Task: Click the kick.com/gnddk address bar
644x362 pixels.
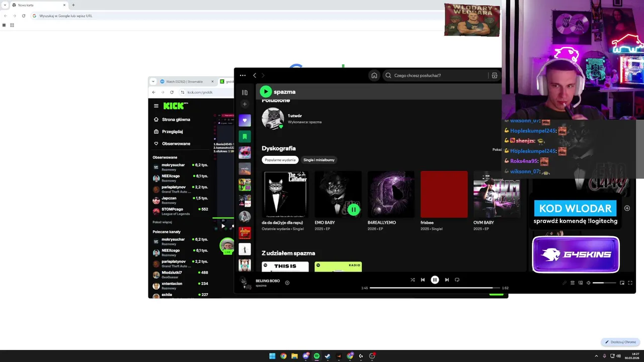Action: [x=206, y=93]
